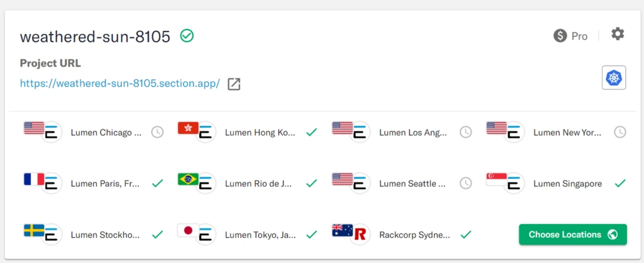Open the Choose Locations button
Image resolution: width=644 pixels, height=263 pixels.
point(573,235)
